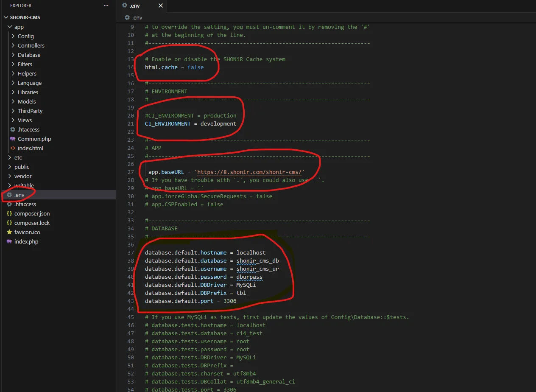This screenshot has height=392, width=536.
Task: Click the 'dburpass' password value
Action: (x=249, y=277)
